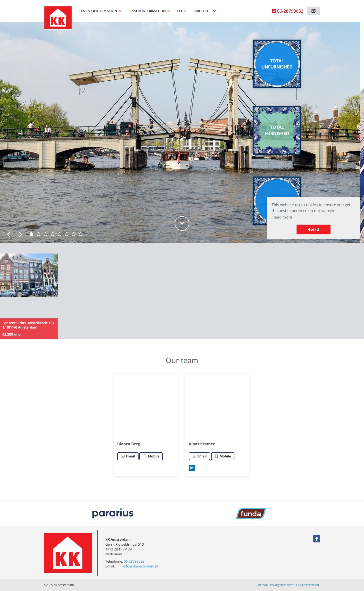Expand the About Us chevron arrow

click(215, 11)
